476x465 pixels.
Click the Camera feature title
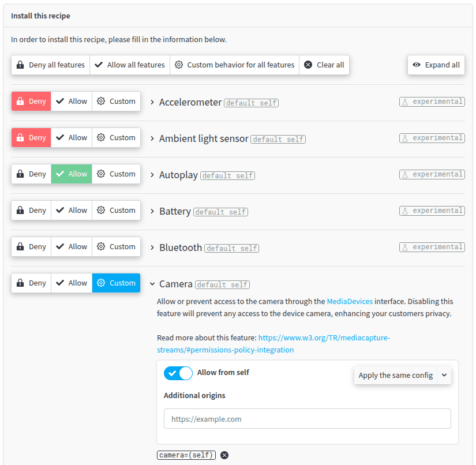pos(176,284)
